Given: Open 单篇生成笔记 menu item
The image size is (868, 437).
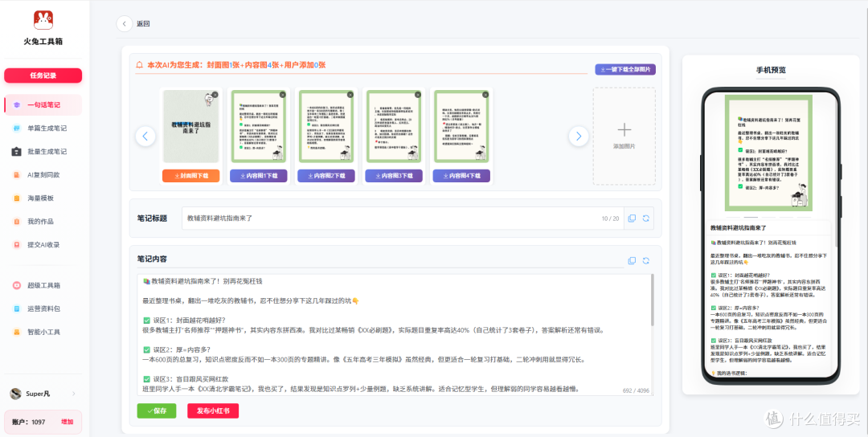Looking at the screenshot, I should click(43, 129).
